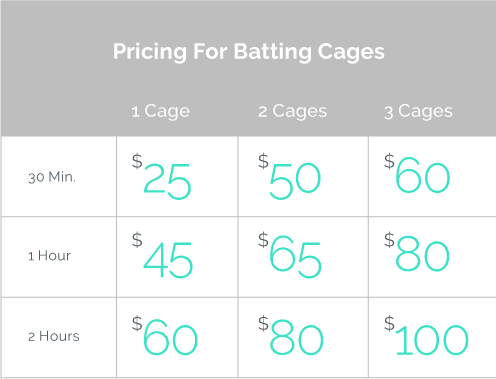Click the dollar sign beside 25
The width and height of the screenshot is (496, 379).
coord(137,161)
